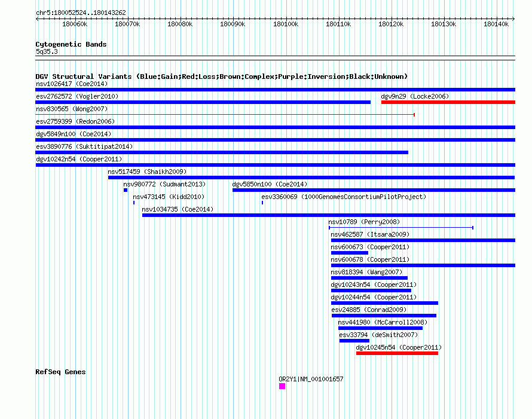Image resolution: width=532 pixels, height=419 pixels.
Task: Click dgv10242n54 (Cooper2011) label
Action: point(79,159)
